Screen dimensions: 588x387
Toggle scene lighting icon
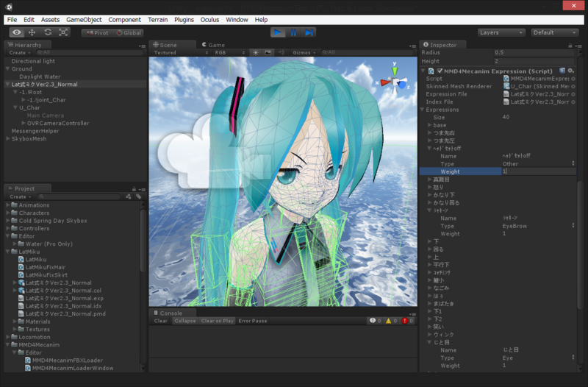pos(255,52)
